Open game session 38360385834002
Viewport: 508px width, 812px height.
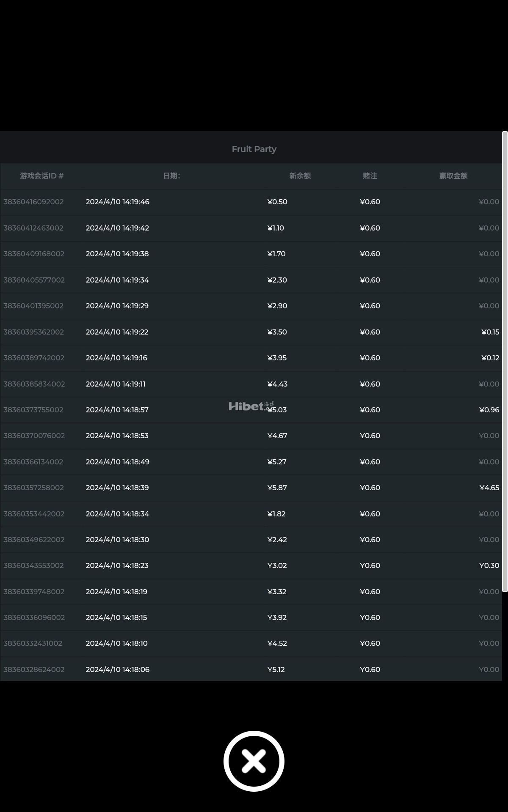pyautogui.click(x=34, y=384)
